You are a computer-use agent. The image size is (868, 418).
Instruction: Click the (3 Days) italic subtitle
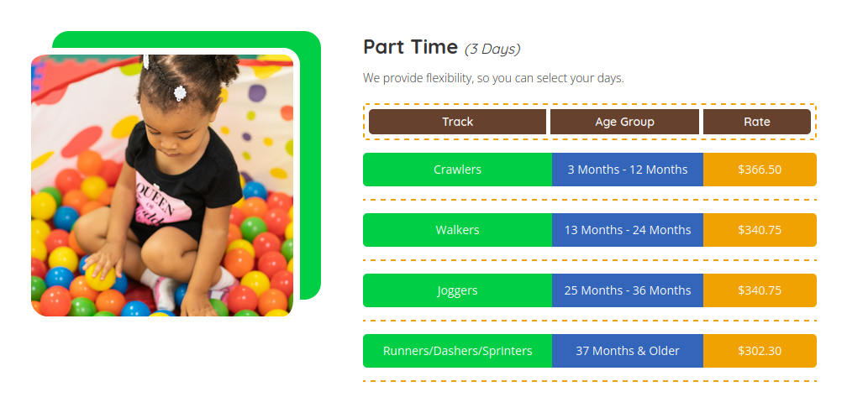pyautogui.click(x=492, y=50)
